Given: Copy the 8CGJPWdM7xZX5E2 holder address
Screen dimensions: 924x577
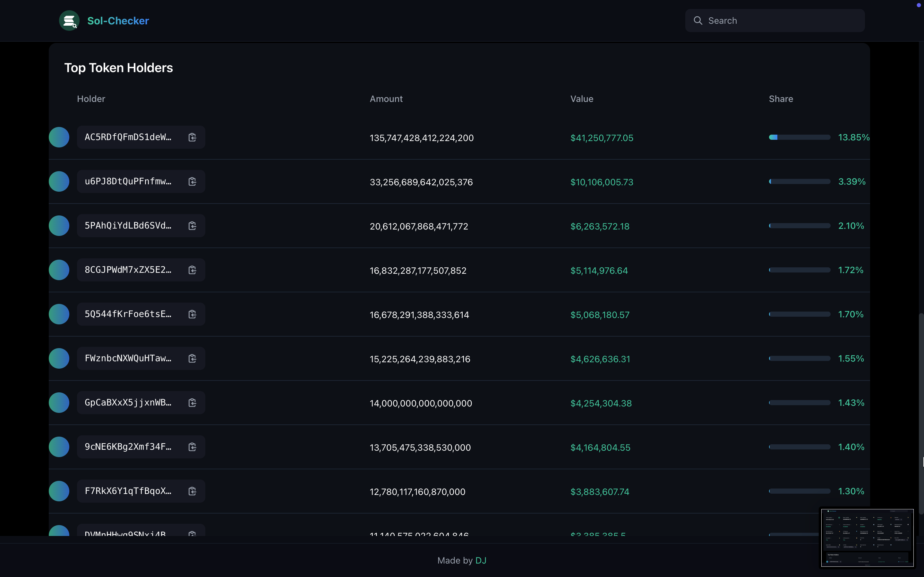Looking at the screenshot, I should click(x=193, y=270).
